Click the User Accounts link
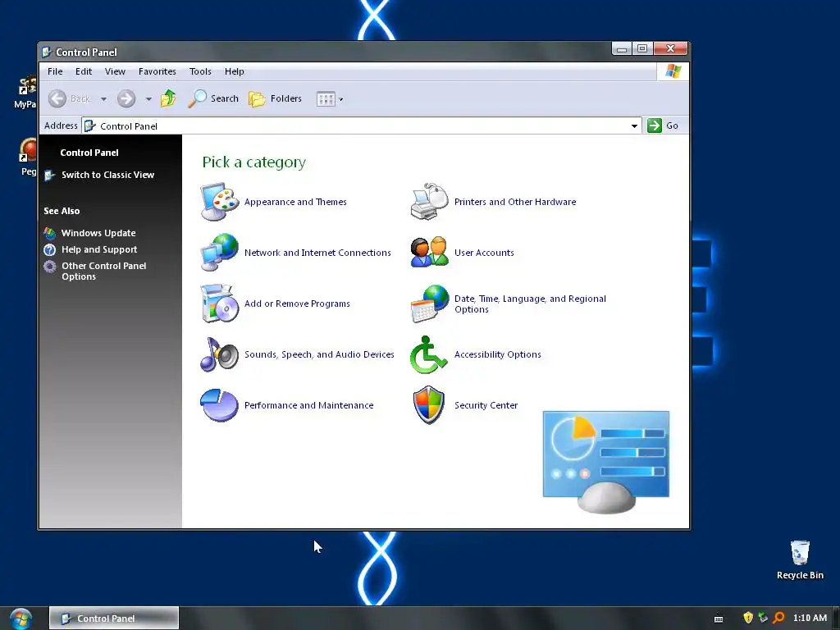 click(484, 253)
